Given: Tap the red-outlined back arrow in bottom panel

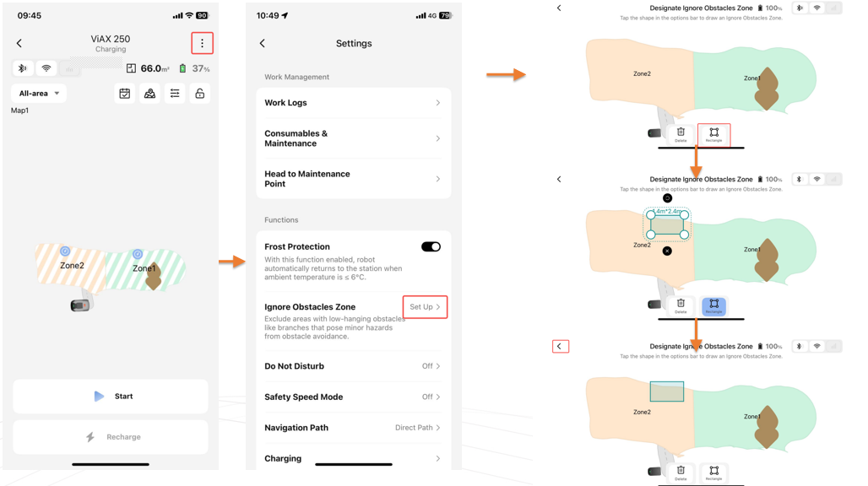Looking at the screenshot, I should point(560,346).
